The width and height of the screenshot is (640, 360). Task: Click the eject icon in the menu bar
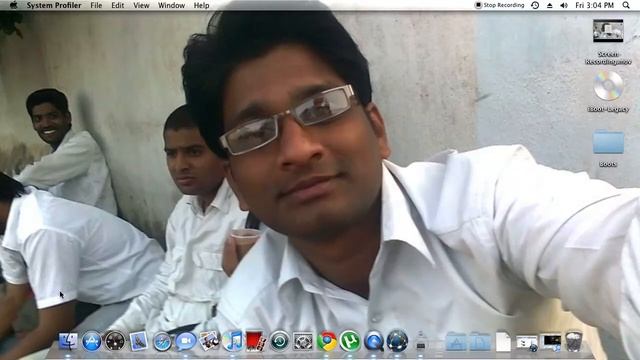pos(550,5)
